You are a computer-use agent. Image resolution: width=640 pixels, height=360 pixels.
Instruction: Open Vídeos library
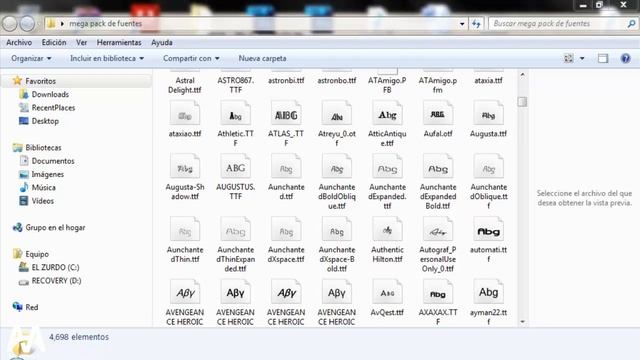click(x=43, y=201)
